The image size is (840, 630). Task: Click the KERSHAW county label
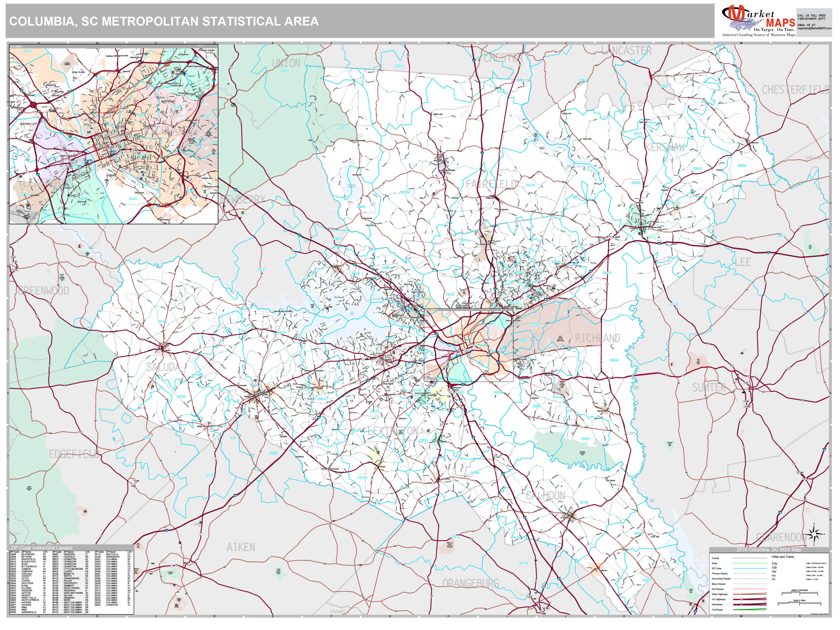point(665,147)
